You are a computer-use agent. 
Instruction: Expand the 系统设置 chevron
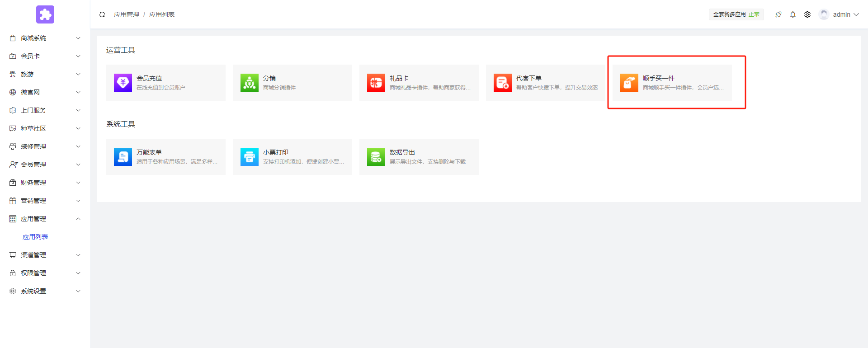click(78, 291)
